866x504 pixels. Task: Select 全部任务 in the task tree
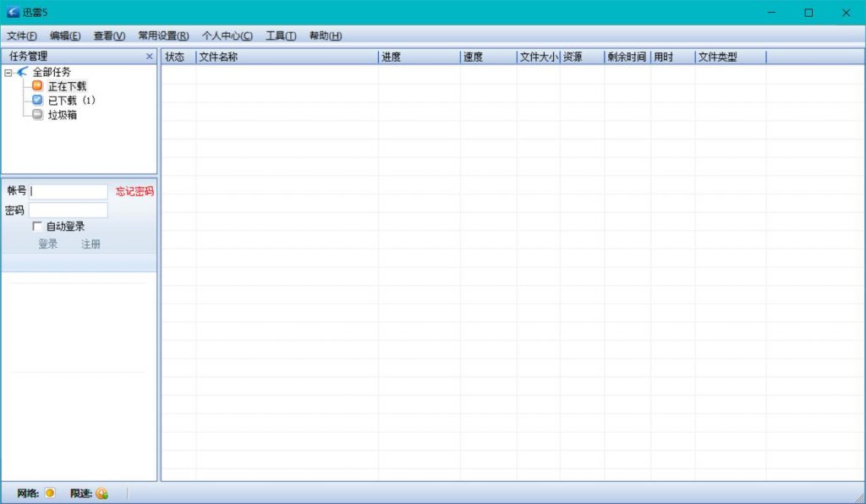52,73
